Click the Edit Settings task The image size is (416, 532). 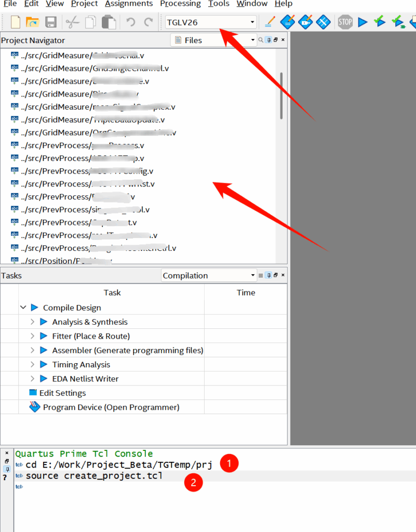[62, 393]
